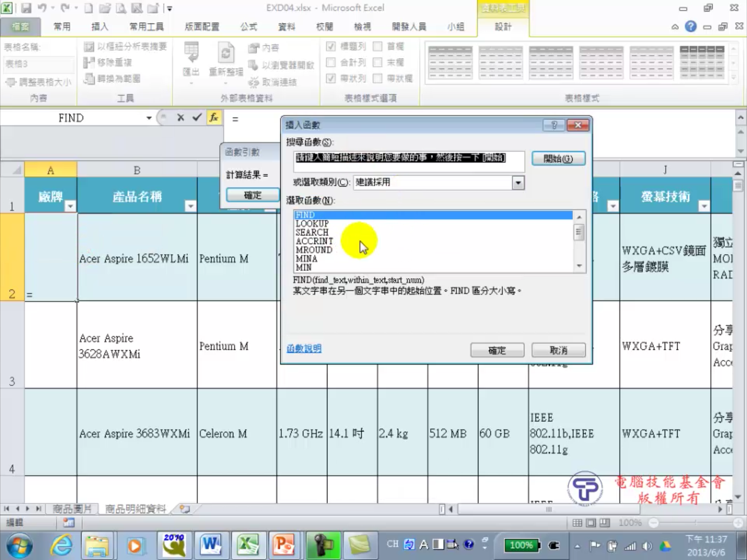Click the formula bar cancel X icon
747x560 pixels.
tap(180, 118)
